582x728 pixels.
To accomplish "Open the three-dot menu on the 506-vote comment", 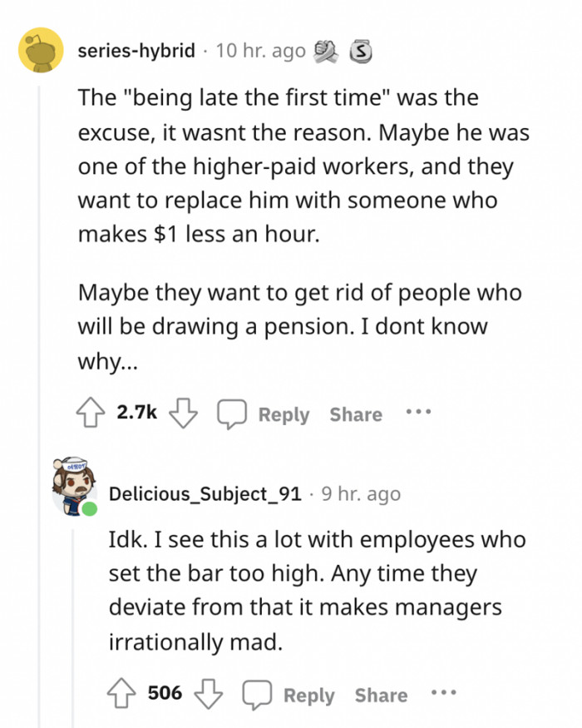I will pyautogui.click(x=444, y=694).
